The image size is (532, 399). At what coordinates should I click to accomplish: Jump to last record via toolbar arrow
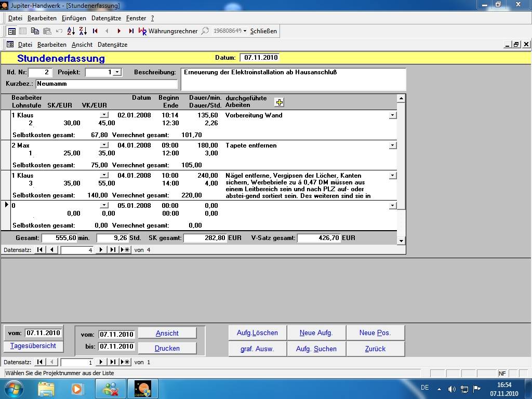(x=131, y=31)
